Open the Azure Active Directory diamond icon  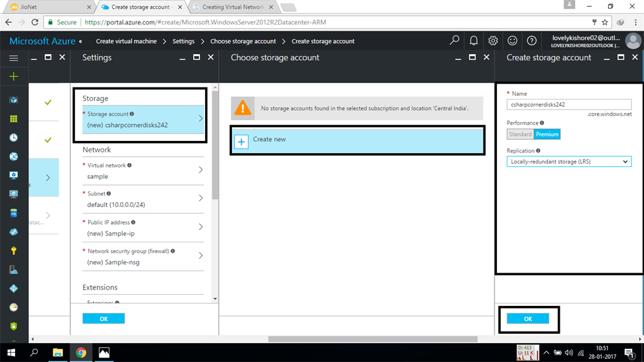click(x=14, y=288)
